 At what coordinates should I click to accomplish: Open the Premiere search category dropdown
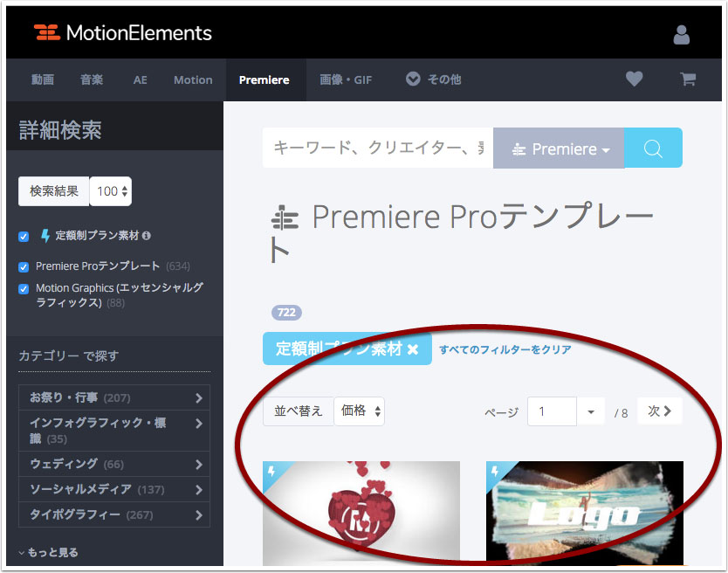tap(559, 148)
